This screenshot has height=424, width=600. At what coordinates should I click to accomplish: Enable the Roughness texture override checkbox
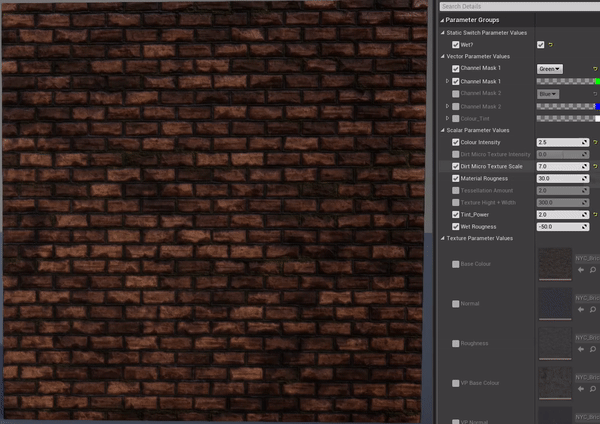tap(455, 344)
